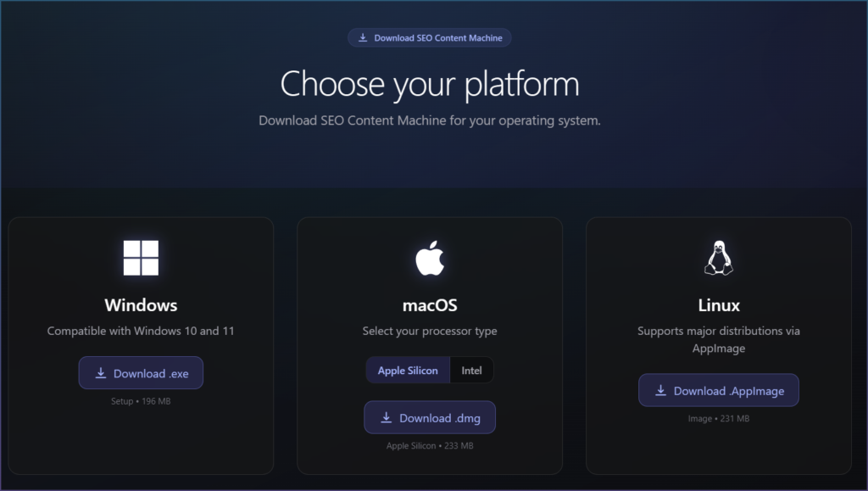Click download arrow icon in .AppImage button
868x491 pixels.
click(661, 391)
